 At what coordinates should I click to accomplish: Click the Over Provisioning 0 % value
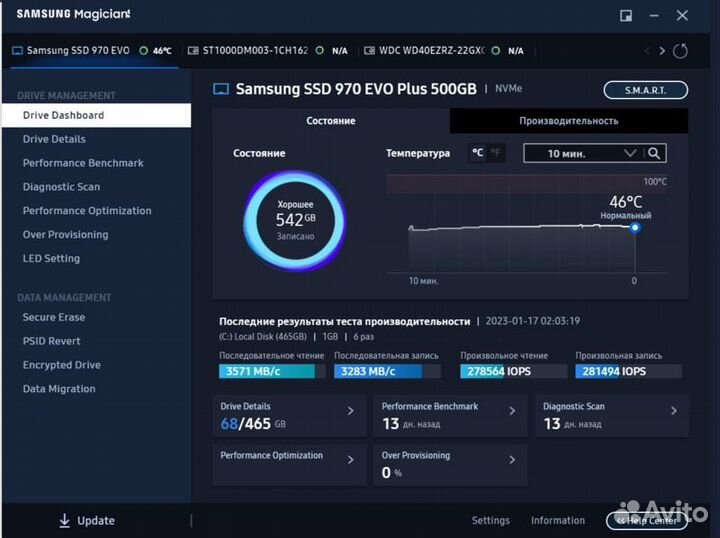coord(392,472)
